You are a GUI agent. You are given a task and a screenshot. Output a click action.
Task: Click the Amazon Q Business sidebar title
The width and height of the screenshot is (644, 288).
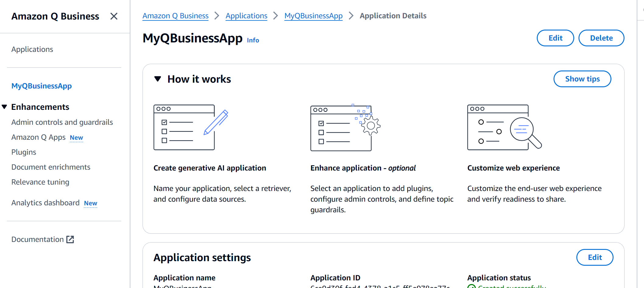point(55,16)
